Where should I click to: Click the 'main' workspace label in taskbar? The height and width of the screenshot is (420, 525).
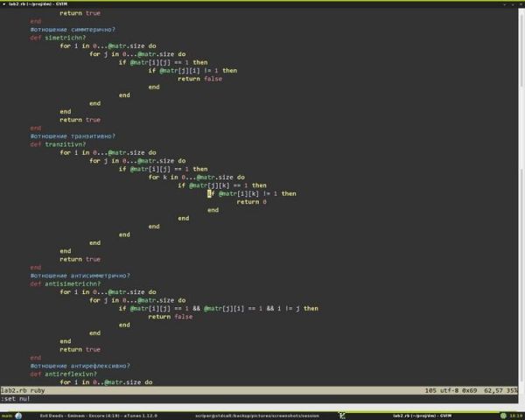click(x=7, y=416)
